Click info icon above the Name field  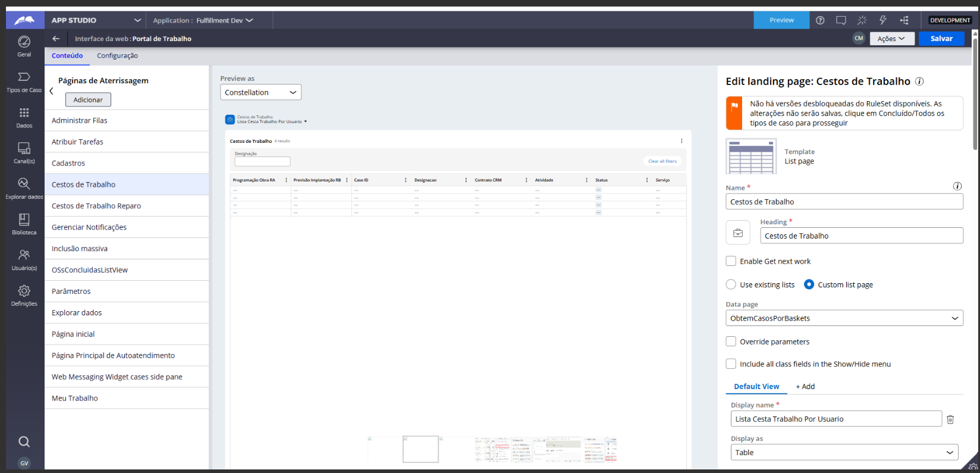point(957,186)
